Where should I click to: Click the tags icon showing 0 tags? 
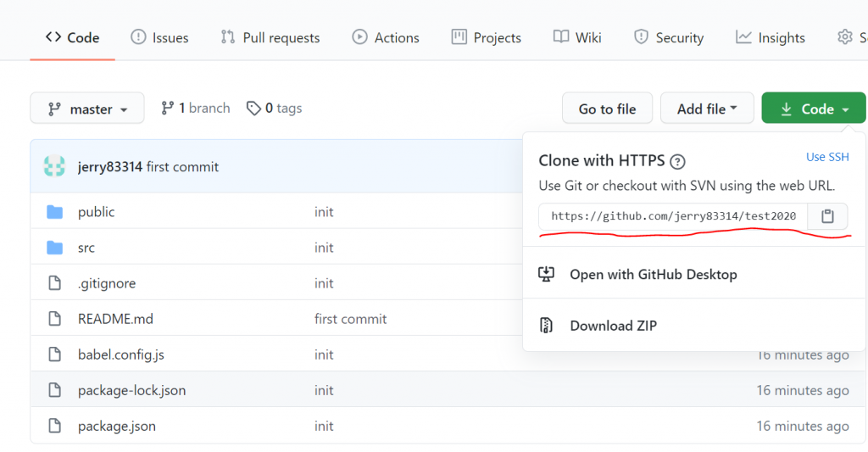(253, 109)
